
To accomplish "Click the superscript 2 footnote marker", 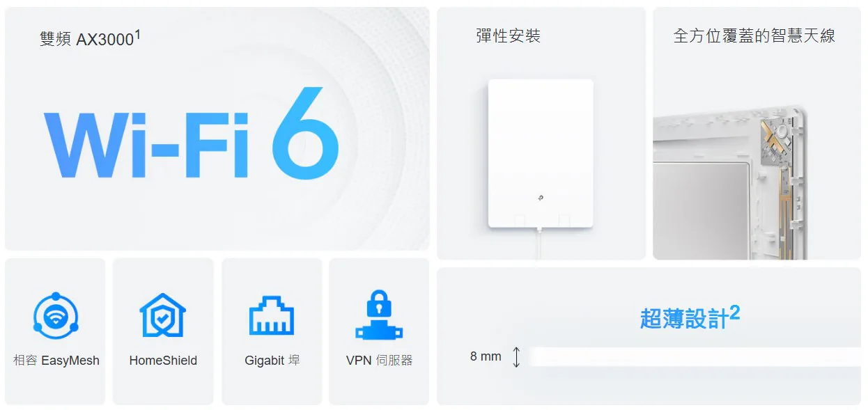I will pyautogui.click(x=734, y=313).
